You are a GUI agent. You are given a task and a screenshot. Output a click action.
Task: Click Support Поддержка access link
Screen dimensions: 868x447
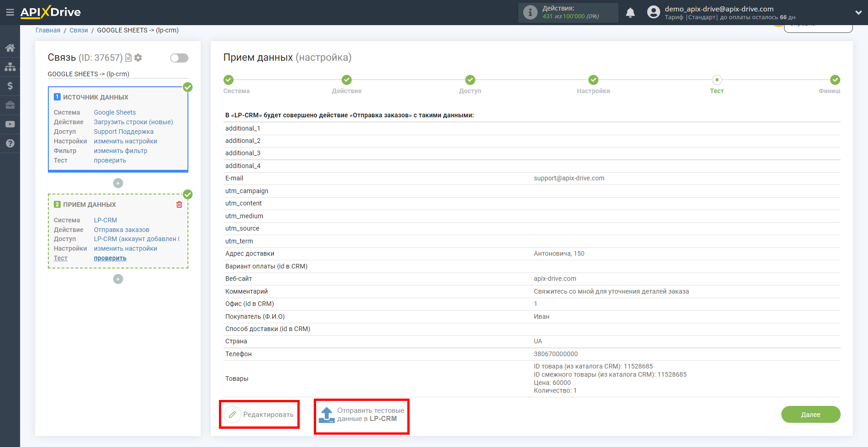coord(124,131)
